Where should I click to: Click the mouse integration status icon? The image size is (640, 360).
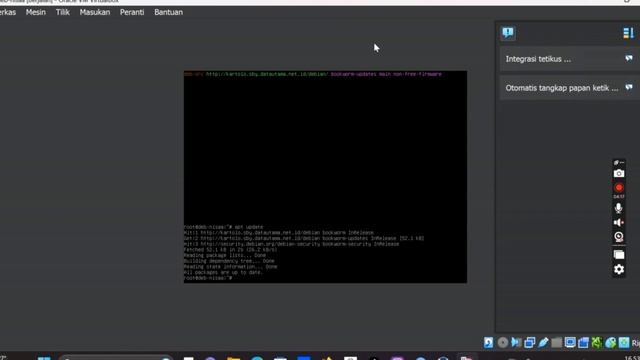610,343
